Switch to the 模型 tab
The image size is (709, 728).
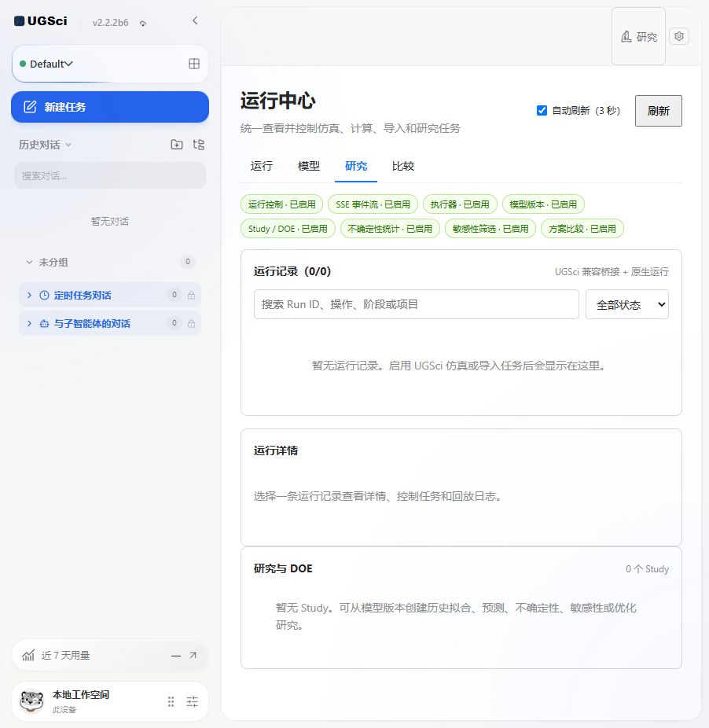point(309,166)
